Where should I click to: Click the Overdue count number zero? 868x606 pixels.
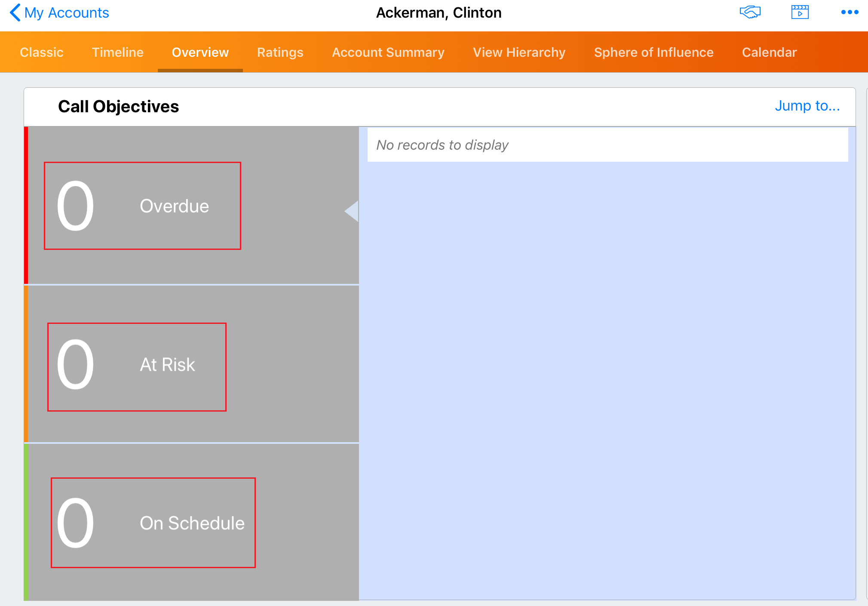point(76,206)
